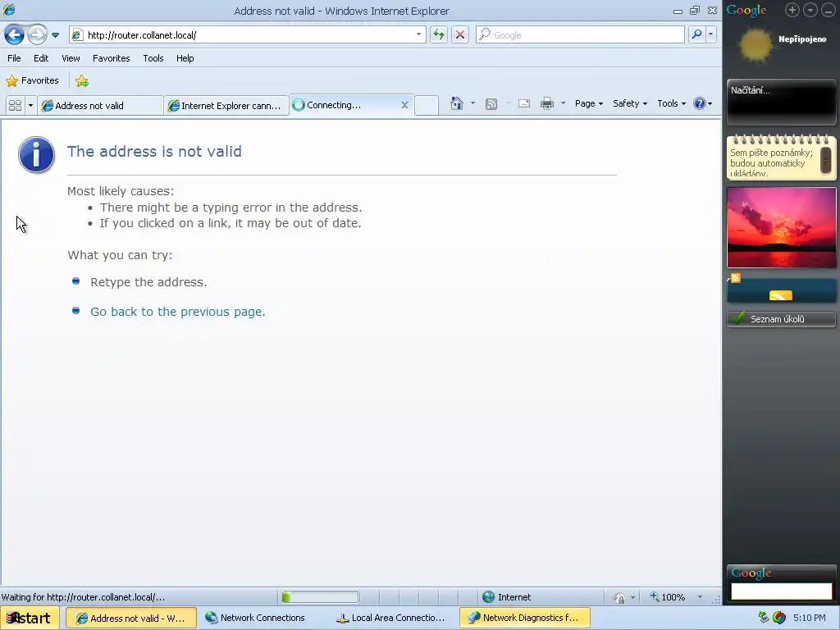Viewport: 840px width, 630px height.
Task: Open recent pages dropdown next to Forward
Action: [x=55, y=35]
